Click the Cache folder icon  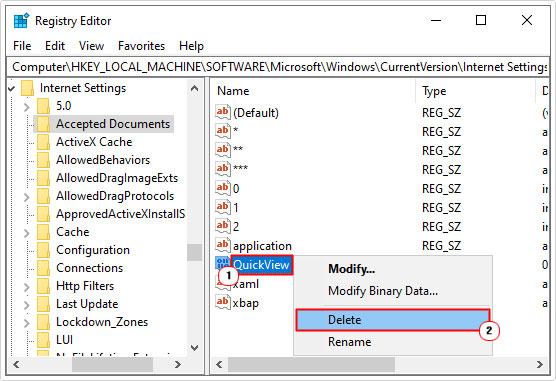pos(44,232)
